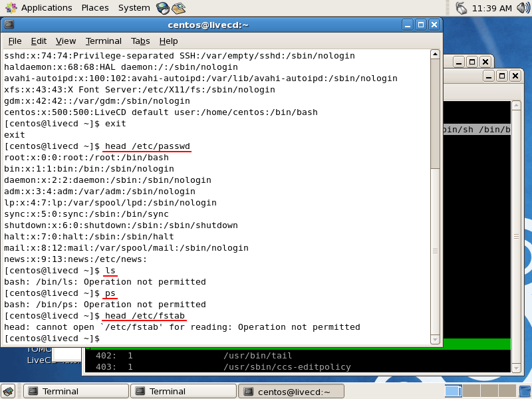
Task: Click the background terminal scrollbar down arrow
Action: (x=516, y=368)
